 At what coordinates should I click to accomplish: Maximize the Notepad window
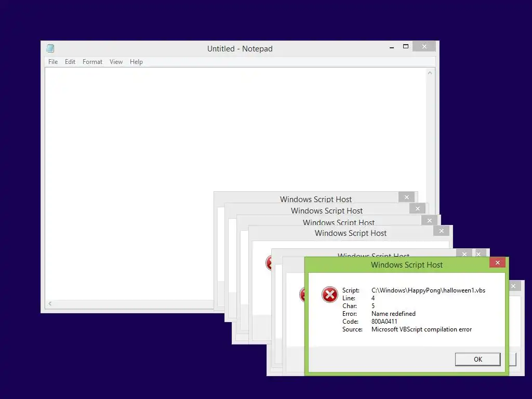click(x=405, y=46)
